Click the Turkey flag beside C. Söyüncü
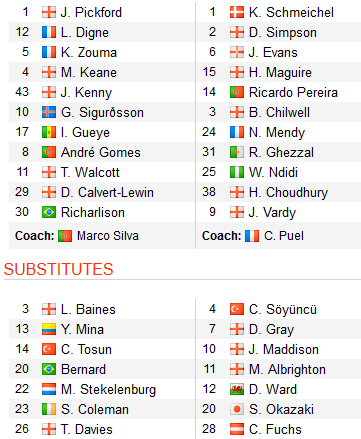Image resolution: width=361 pixels, height=439 pixels. click(237, 309)
